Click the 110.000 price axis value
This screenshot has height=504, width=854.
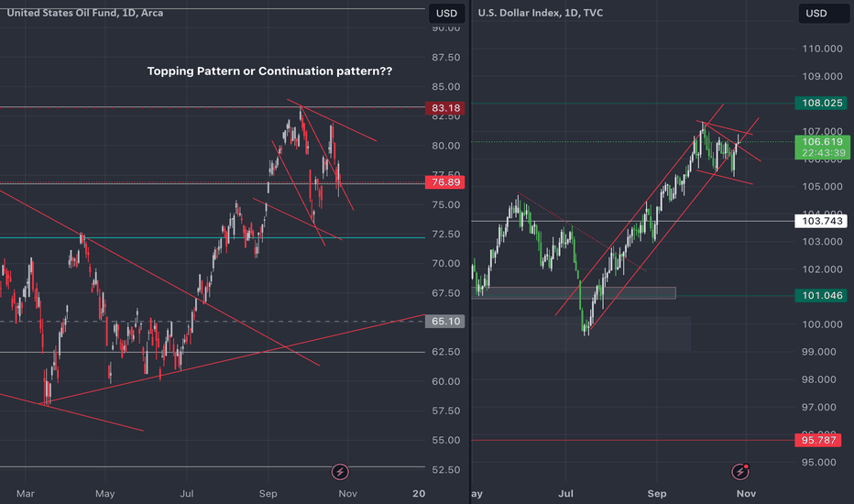[822, 49]
